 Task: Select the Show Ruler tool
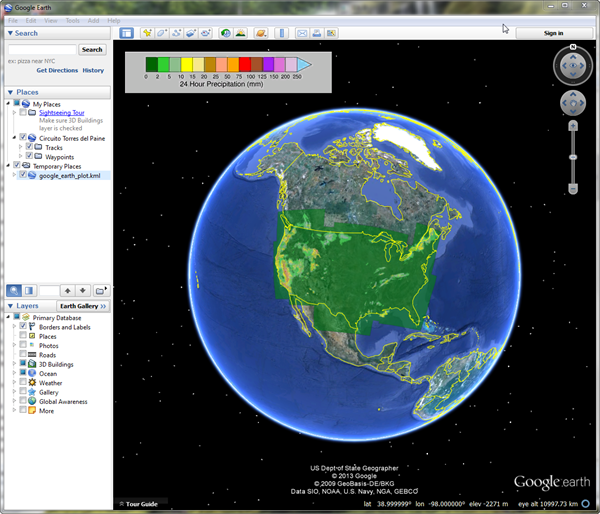coord(282,33)
